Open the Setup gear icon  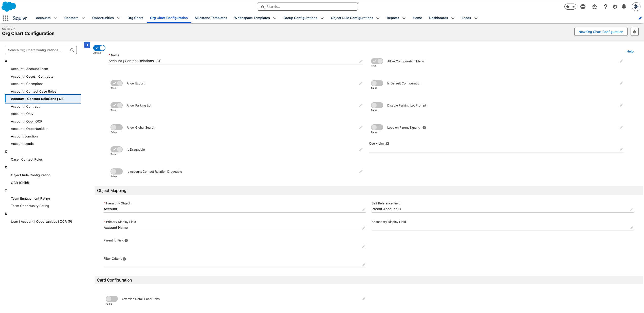tap(615, 7)
